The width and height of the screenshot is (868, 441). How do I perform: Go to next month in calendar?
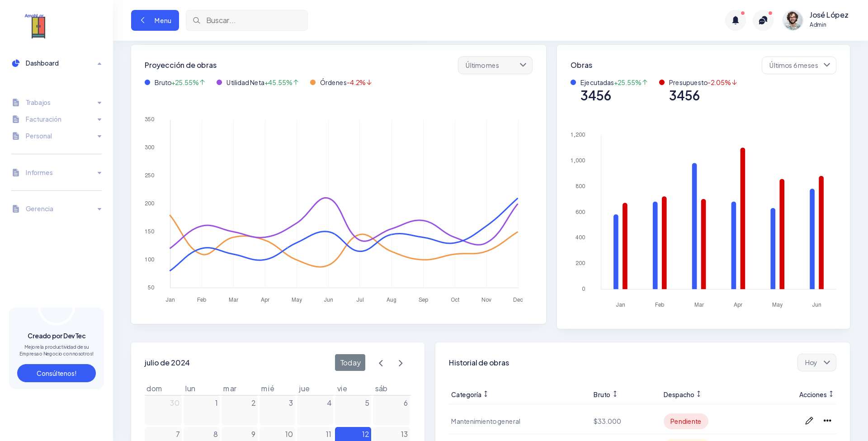point(401,363)
